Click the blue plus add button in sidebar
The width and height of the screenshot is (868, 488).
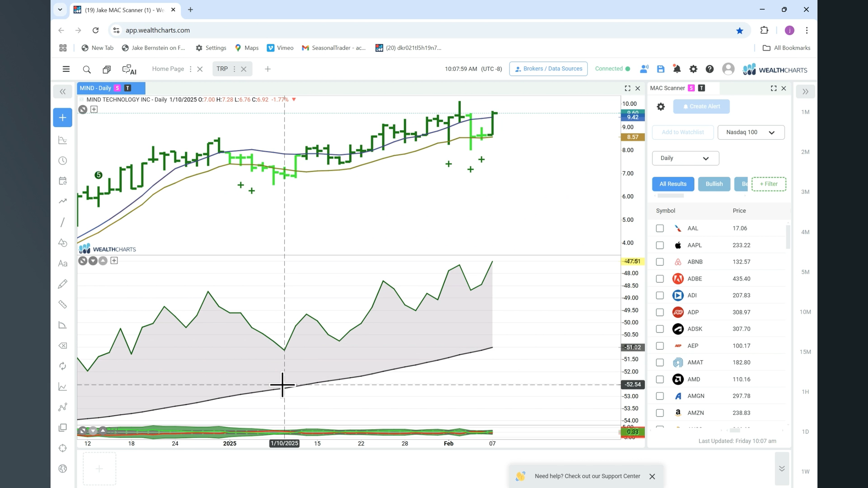click(62, 117)
